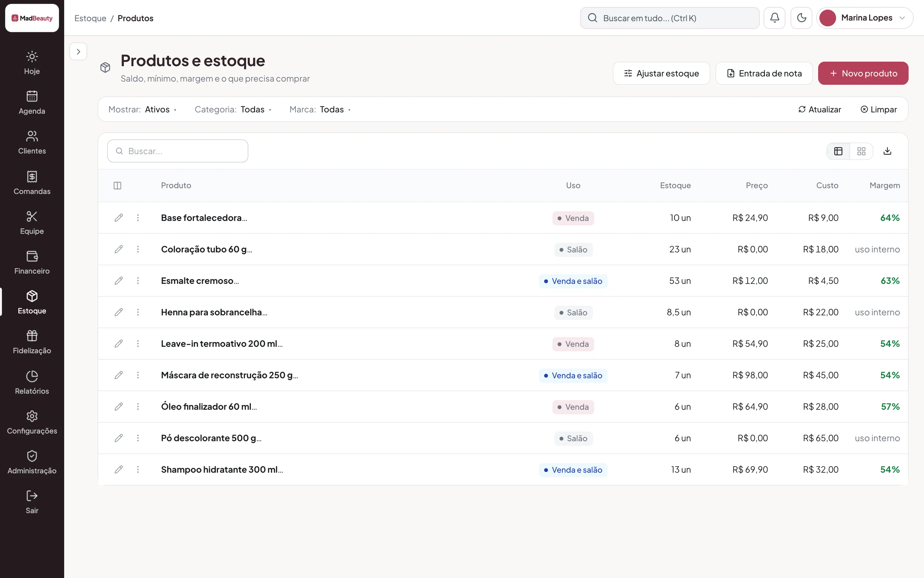Open Relatórios chart icon in sidebar
This screenshot has height=578, width=924.
32,376
